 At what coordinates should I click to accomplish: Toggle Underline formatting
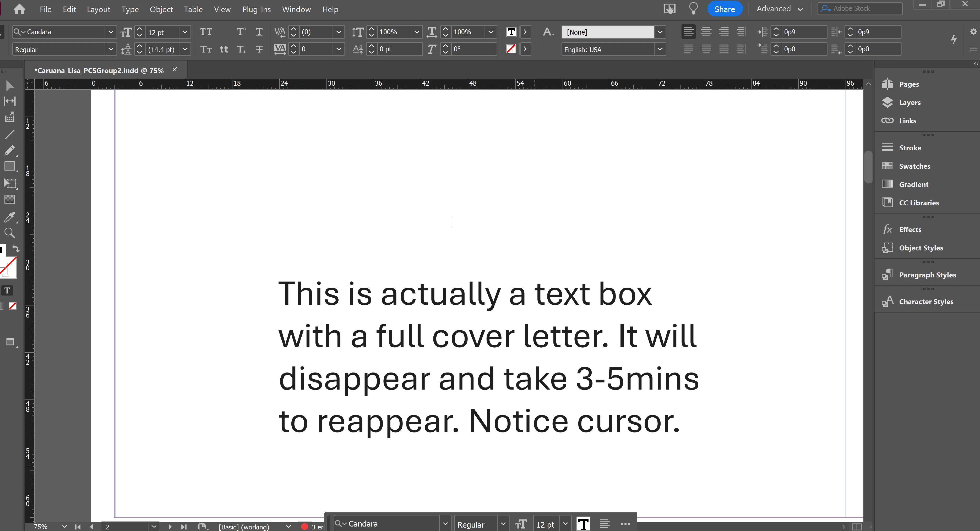click(x=259, y=32)
